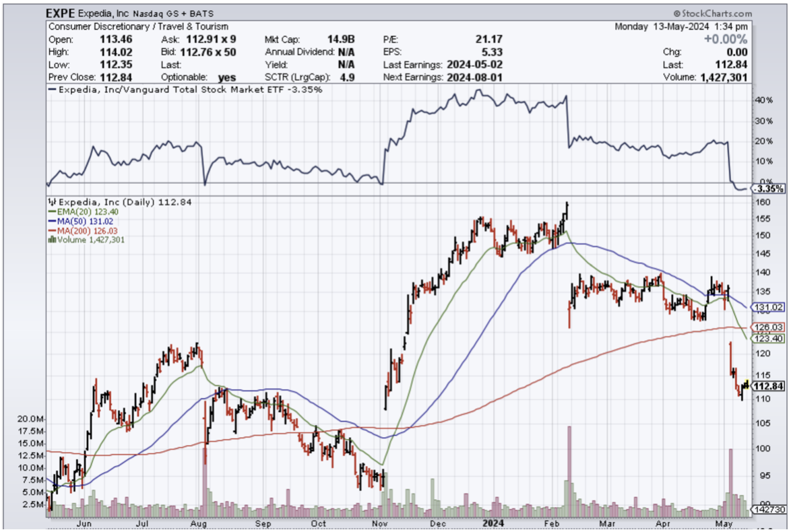This screenshot has width=791, height=532.
Task: Click the Monday 13-May-2024 1:34 pm timestamp
Action: click(681, 27)
